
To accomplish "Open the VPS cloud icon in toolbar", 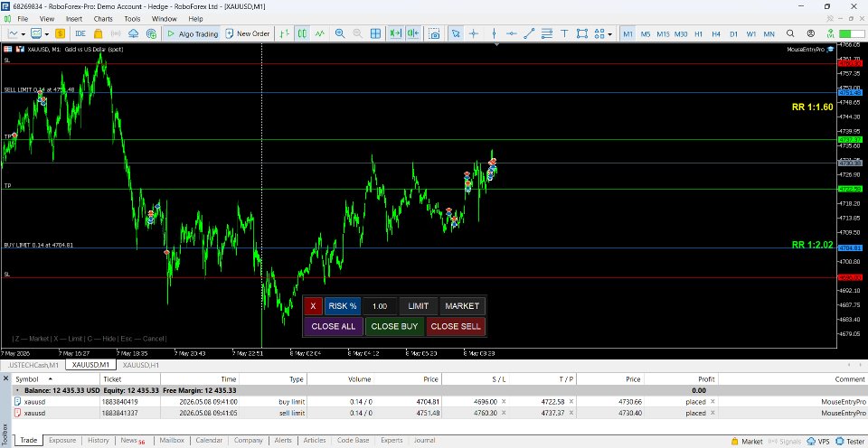I will point(134,33).
